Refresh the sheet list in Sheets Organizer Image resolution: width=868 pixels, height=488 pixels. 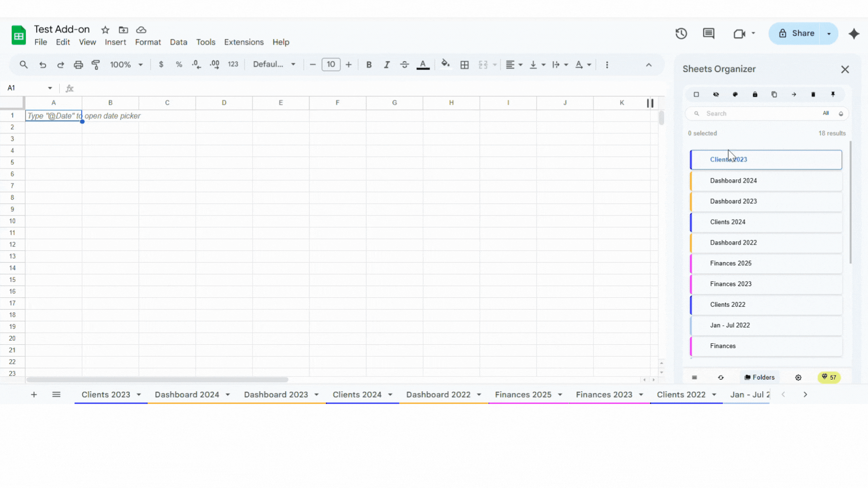(x=721, y=377)
